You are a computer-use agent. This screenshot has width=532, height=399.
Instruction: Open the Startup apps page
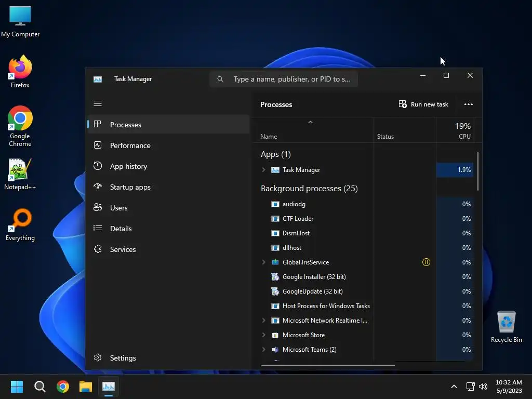[169, 187]
